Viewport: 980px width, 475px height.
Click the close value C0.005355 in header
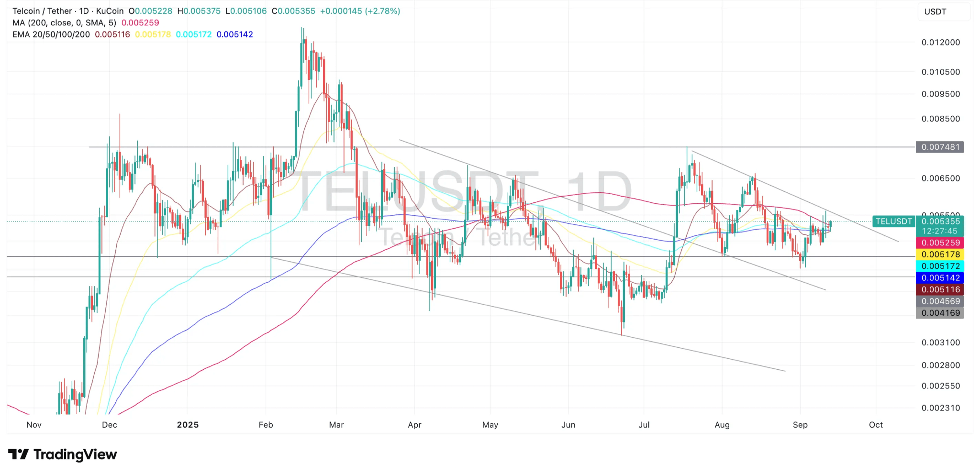(293, 11)
